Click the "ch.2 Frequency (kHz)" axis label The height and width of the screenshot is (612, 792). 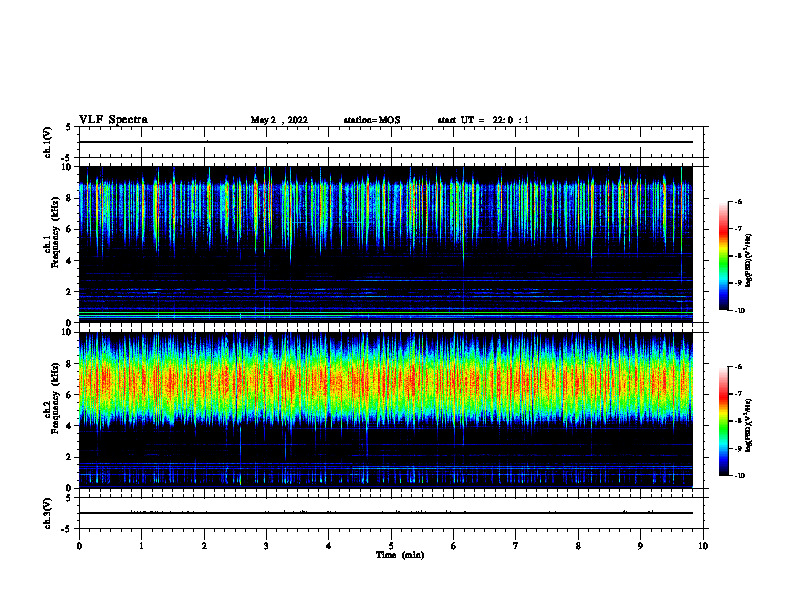coord(51,398)
